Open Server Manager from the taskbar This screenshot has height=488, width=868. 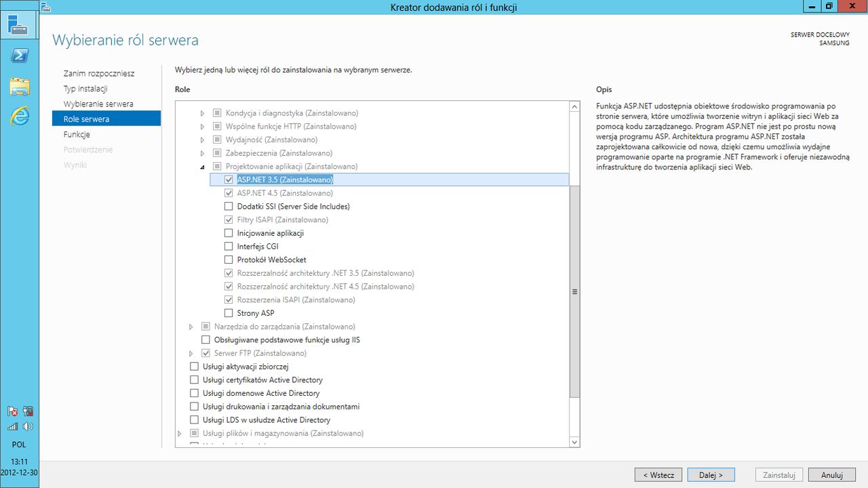[x=19, y=24]
